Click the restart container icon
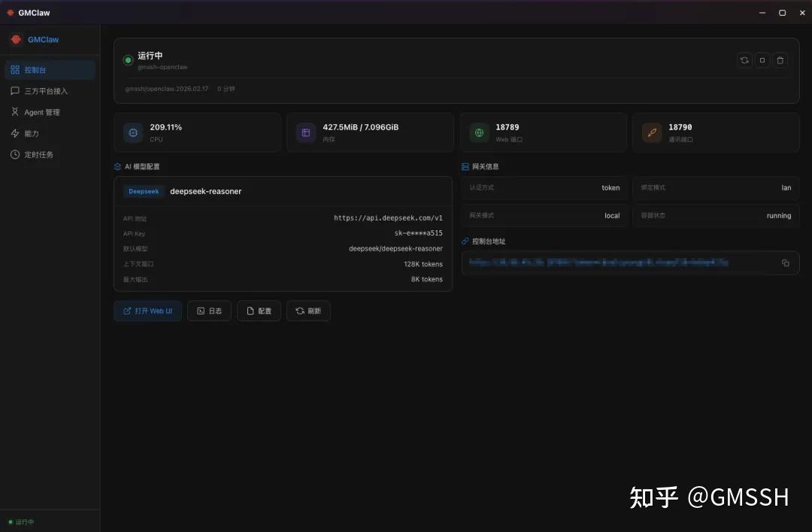Image resolution: width=812 pixels, height=532 pixels. 744,60
